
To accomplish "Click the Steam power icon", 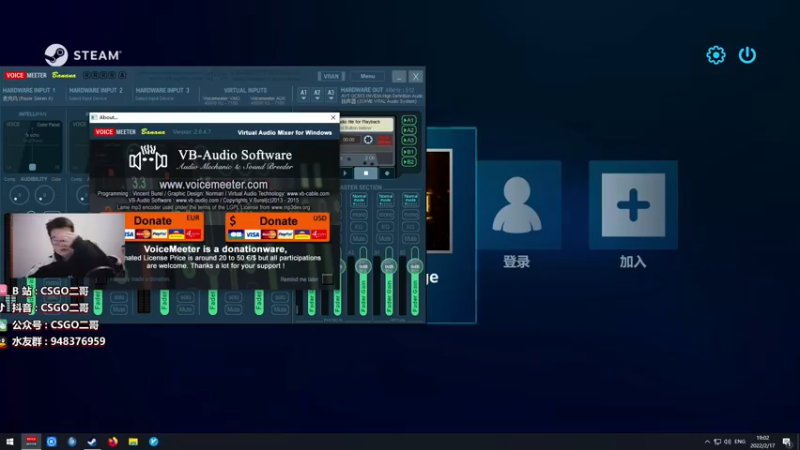I will (x=747, y=55).
